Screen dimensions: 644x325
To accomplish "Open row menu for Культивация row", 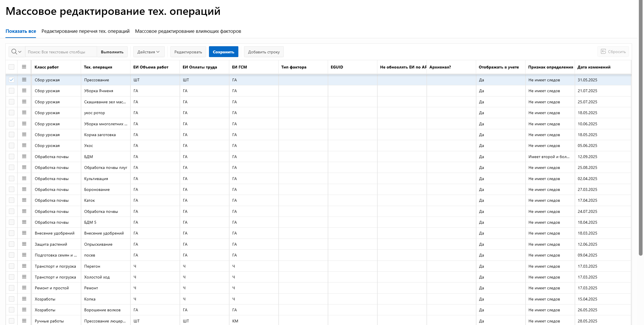I will click(x=24, y=179).
